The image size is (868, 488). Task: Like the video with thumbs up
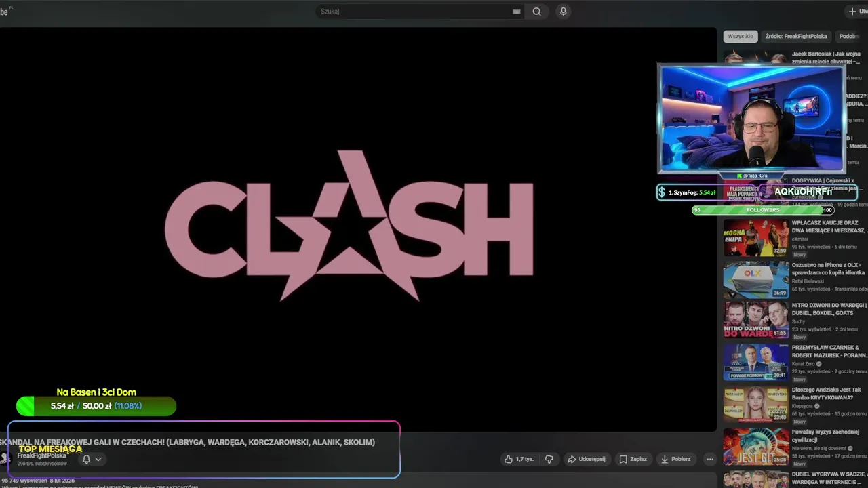[519, 459]
